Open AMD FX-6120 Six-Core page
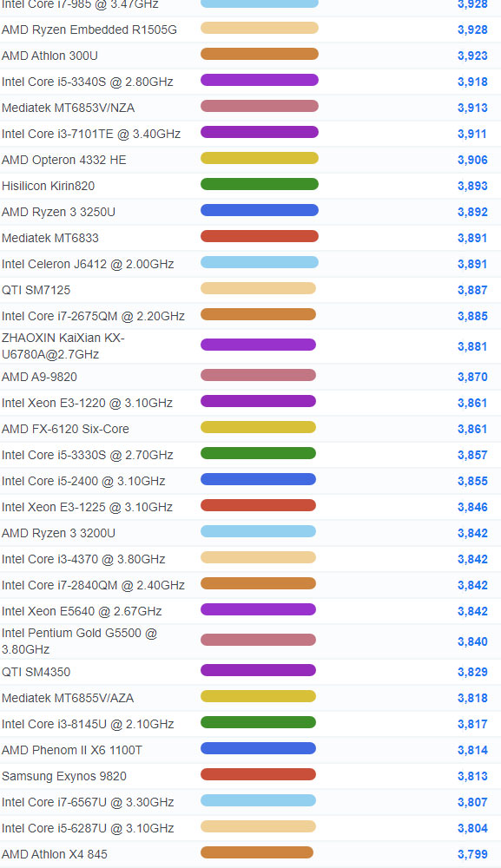This screenshot has height=868, width=501. (65, 429)
